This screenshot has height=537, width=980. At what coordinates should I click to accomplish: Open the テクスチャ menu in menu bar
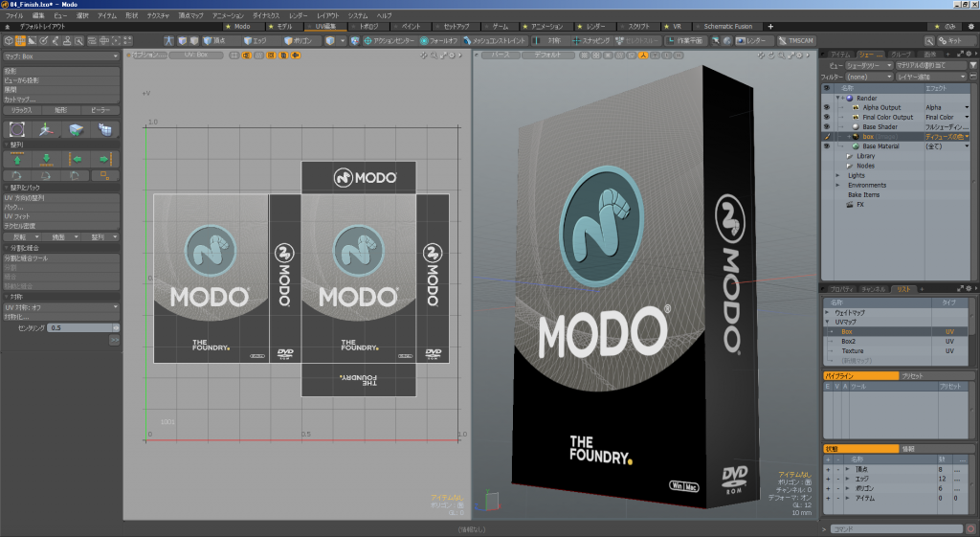(x=160, y=16)
